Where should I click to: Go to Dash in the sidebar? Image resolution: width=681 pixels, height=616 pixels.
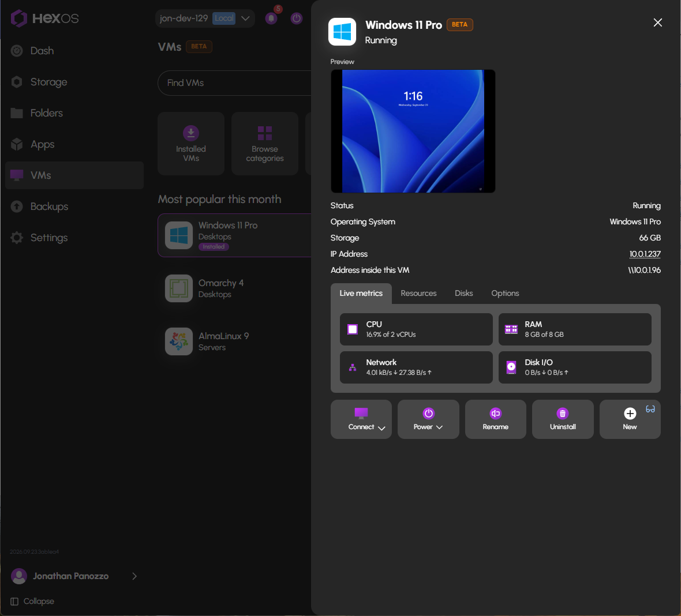pos(74,51)
